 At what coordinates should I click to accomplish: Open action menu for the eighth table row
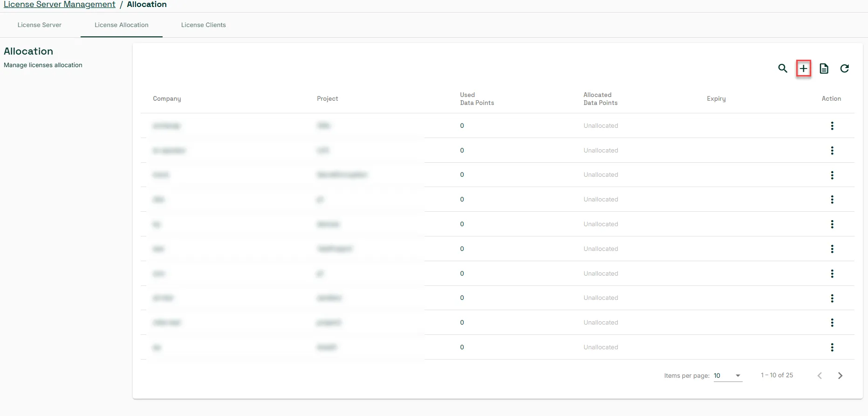point(832,298)
